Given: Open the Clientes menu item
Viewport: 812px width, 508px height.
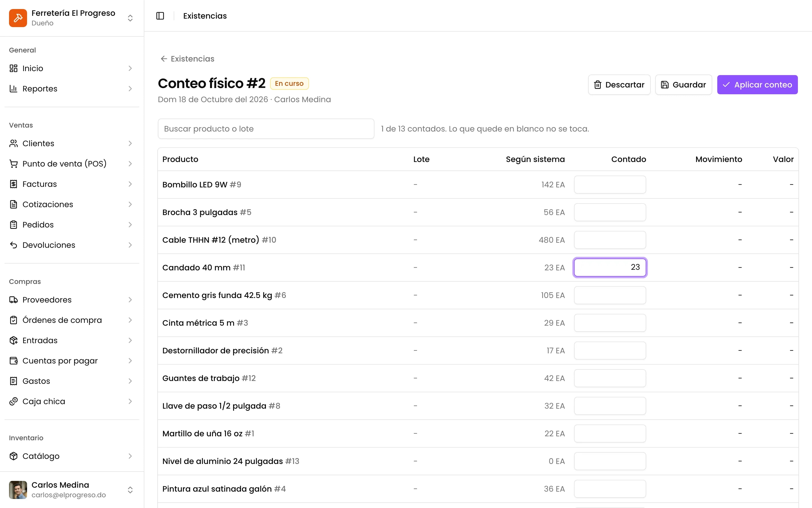Looking at the screenshot, I should click(72, 143).
